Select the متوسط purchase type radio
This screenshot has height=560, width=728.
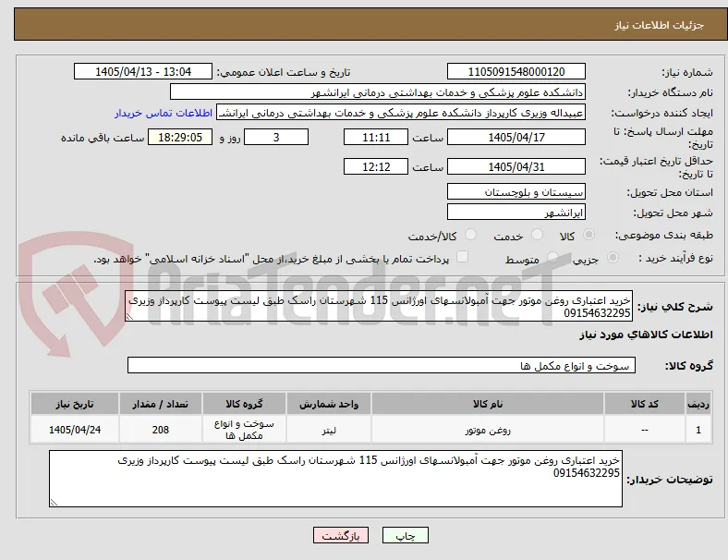tap(552, 258)
